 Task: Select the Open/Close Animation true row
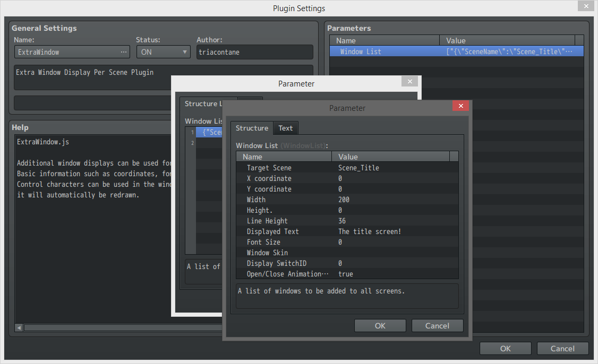coord(347,274)
